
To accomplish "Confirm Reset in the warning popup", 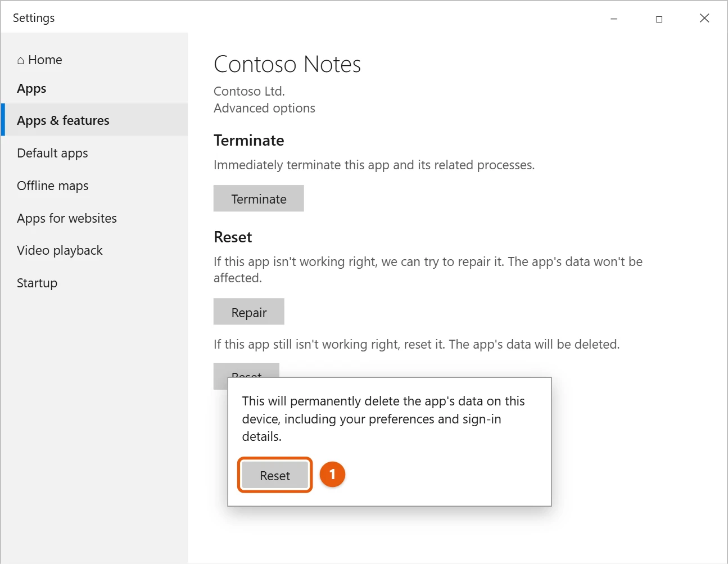I will coord(275,475).
